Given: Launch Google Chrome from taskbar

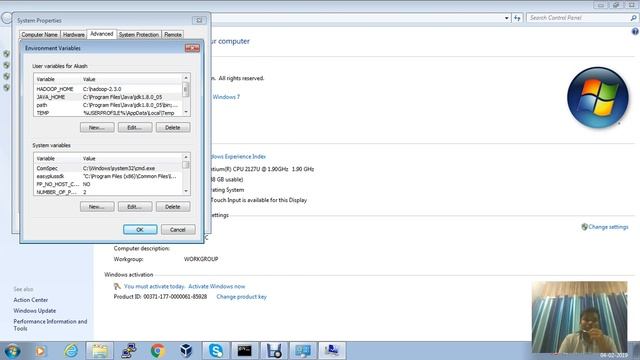Looking at the screenshot, I should coord(158,351).
